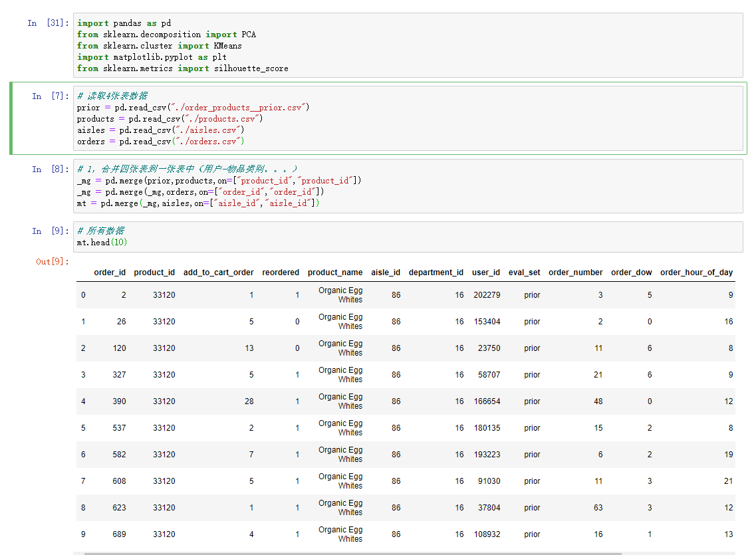Click the department_id column header
This screenshot has width=756, height=555.
(x=436, y=273)
